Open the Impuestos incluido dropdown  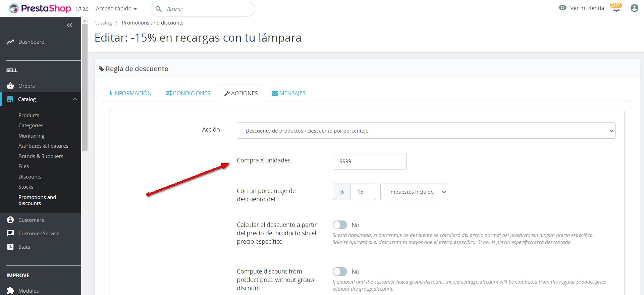click(414, 192)
